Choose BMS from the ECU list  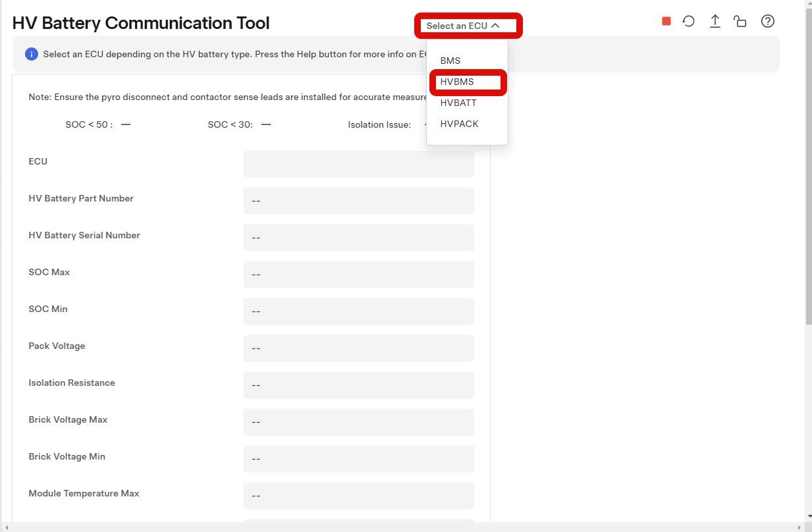(450, 61)
